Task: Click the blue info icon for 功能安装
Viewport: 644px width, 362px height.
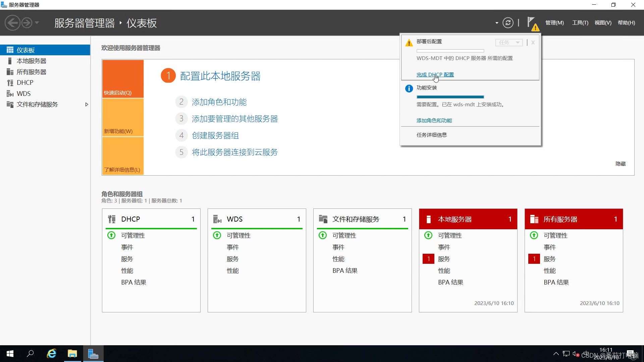Action: 409,89
